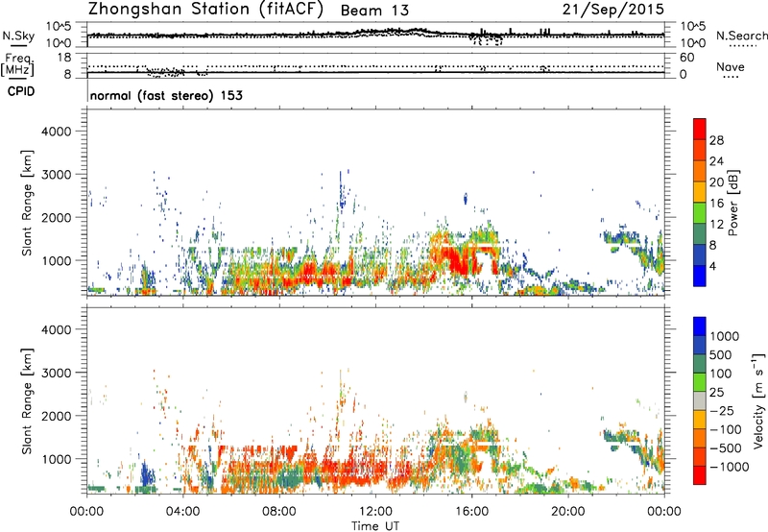This screenshot has width=768, height=532.
Task: Pick the 12–16 dB light green power segment
Action: [700, 213]
